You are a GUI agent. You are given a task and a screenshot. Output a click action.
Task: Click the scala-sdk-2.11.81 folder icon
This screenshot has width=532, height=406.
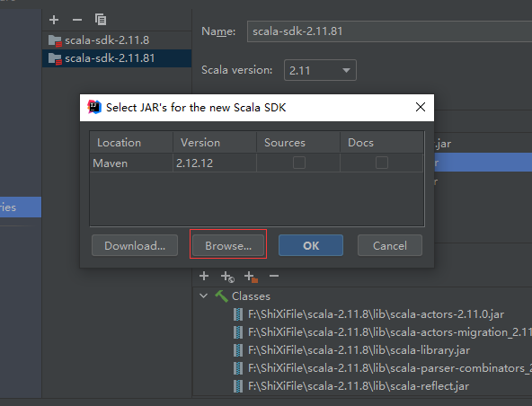(x=55, y=58)
